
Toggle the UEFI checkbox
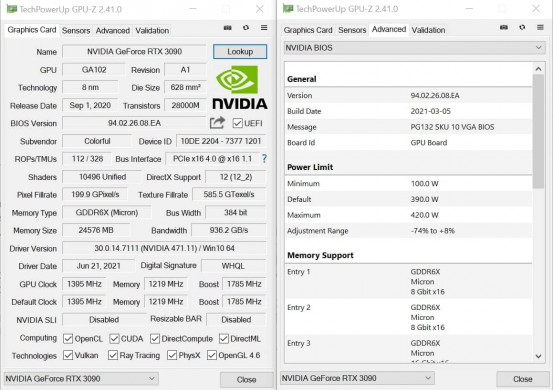coord(237,123)
